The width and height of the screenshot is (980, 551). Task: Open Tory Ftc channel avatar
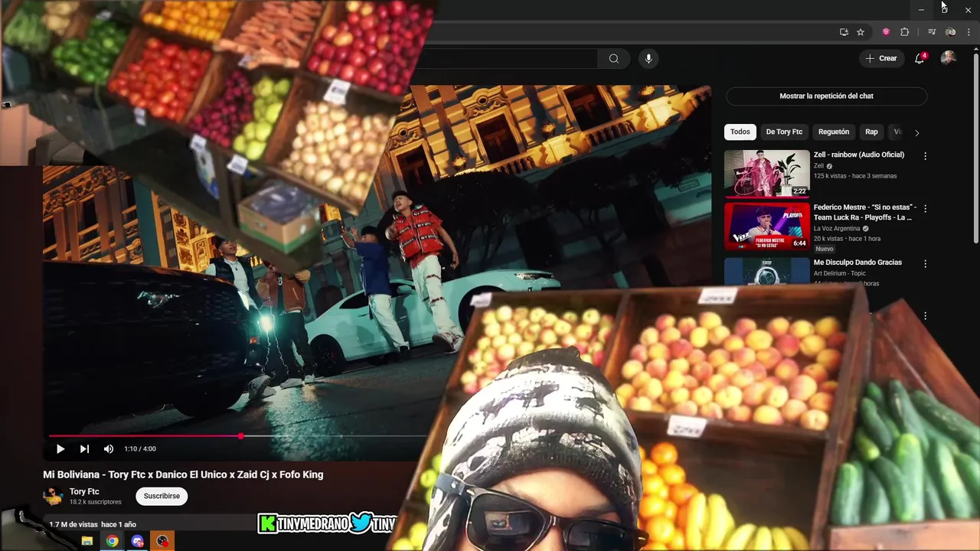53,496
